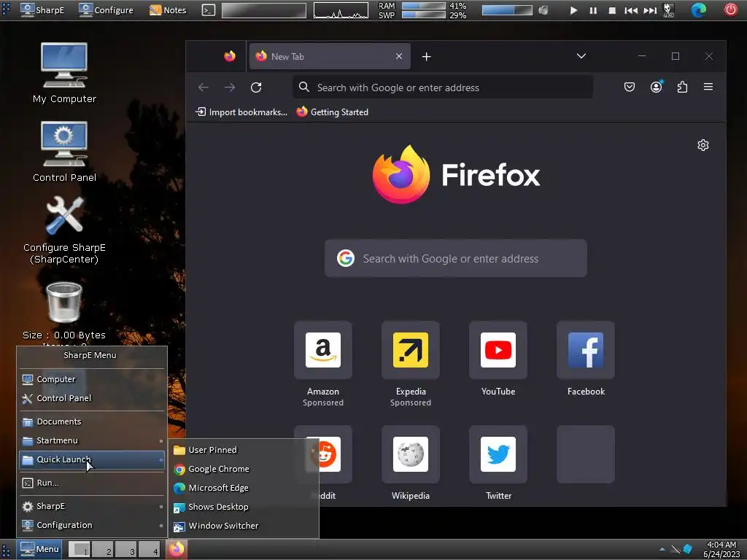Open the Configure button in top bar

click(106, 10)
